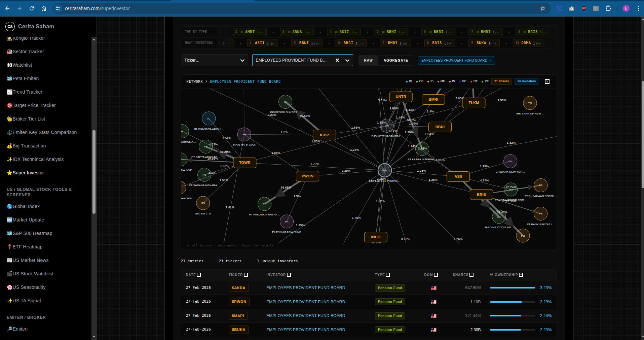The height and width of the screenshot is (340, 644).
Task: Switch to RAW view tab
Action: pyautogui.click(x=368, y=60)
